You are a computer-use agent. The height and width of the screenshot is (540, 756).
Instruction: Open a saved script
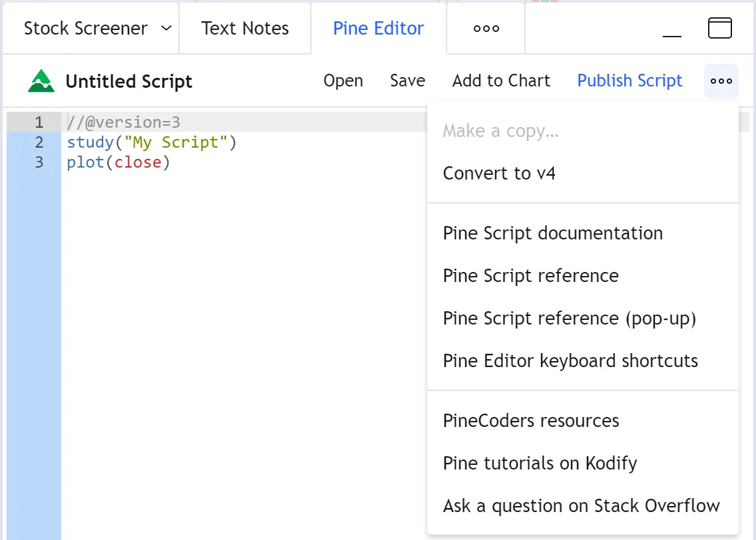[x=343, y=81]
